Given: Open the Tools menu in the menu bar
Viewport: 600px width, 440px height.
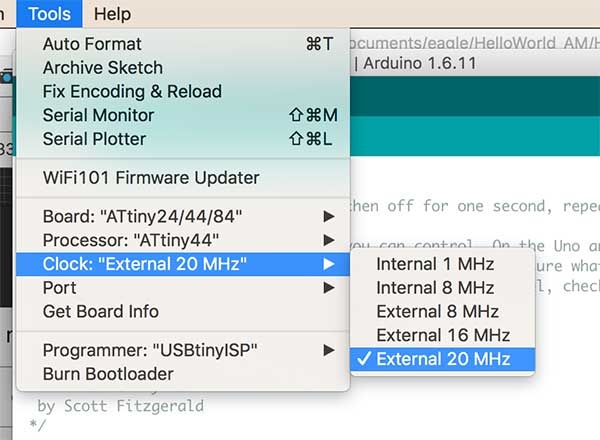Looking at the screenshot, I should 49,14.
